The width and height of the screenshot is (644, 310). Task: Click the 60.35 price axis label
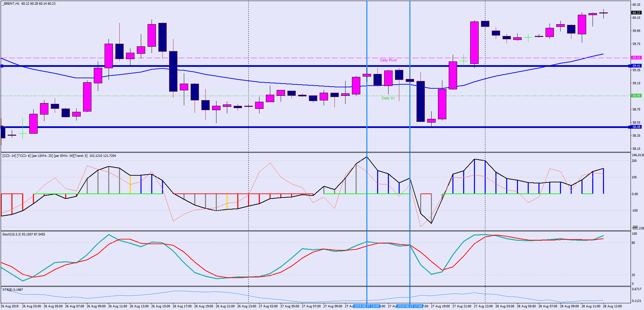coord(636,5)
